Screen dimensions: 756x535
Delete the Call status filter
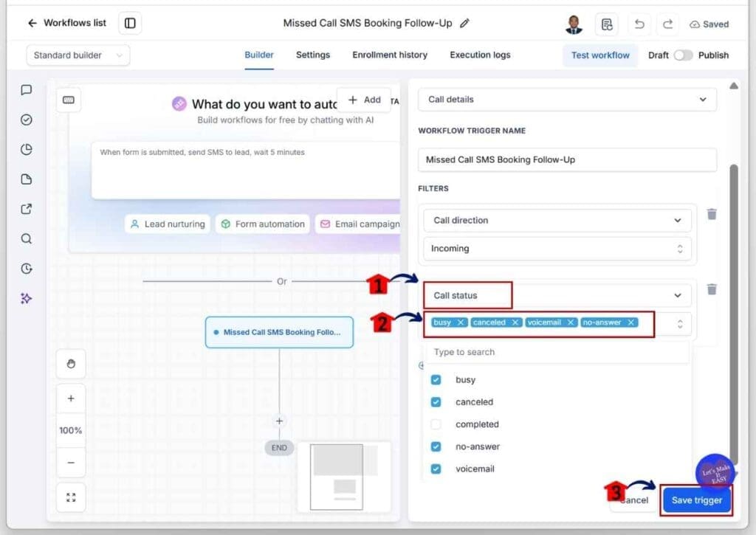coord(712,289)
